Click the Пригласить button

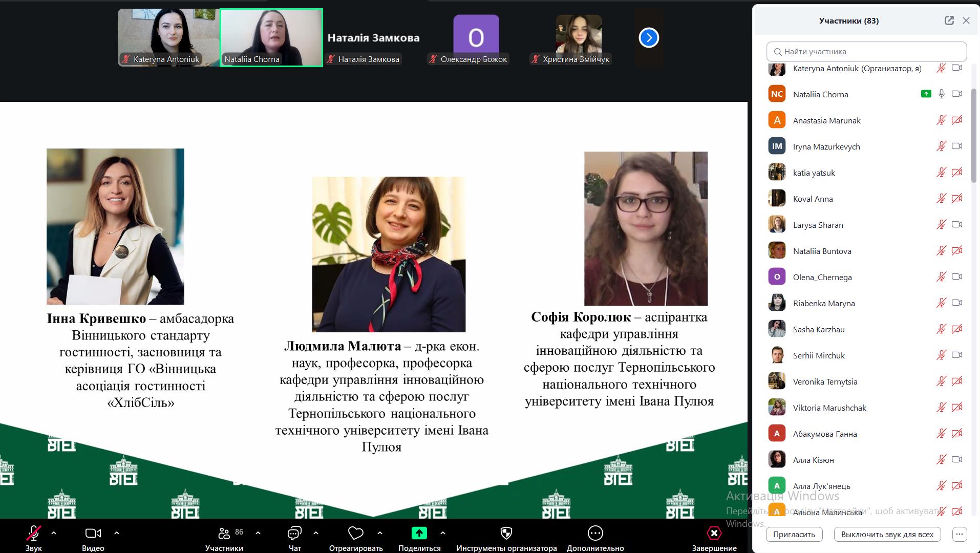click(794, 535)
